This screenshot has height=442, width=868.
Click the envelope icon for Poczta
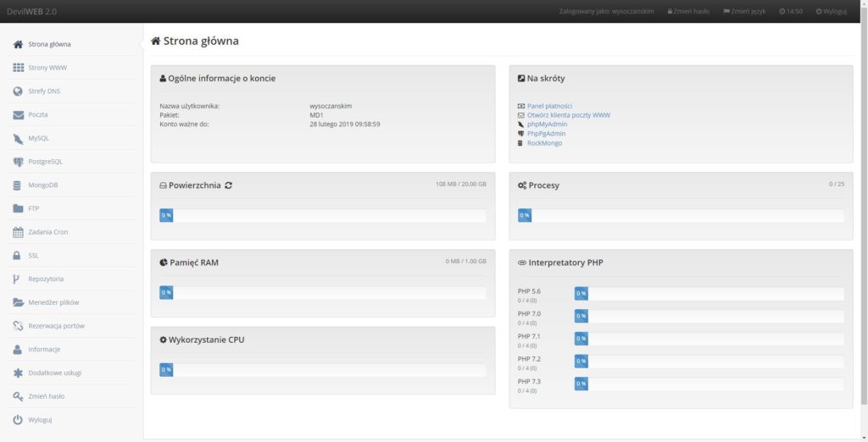tap(18, 114)
